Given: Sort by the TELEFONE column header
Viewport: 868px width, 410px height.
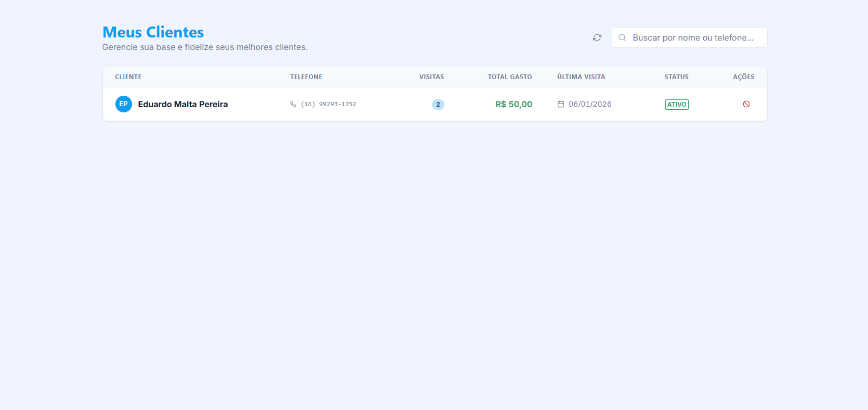Looking at the screenshot, I should click(306, 76).
